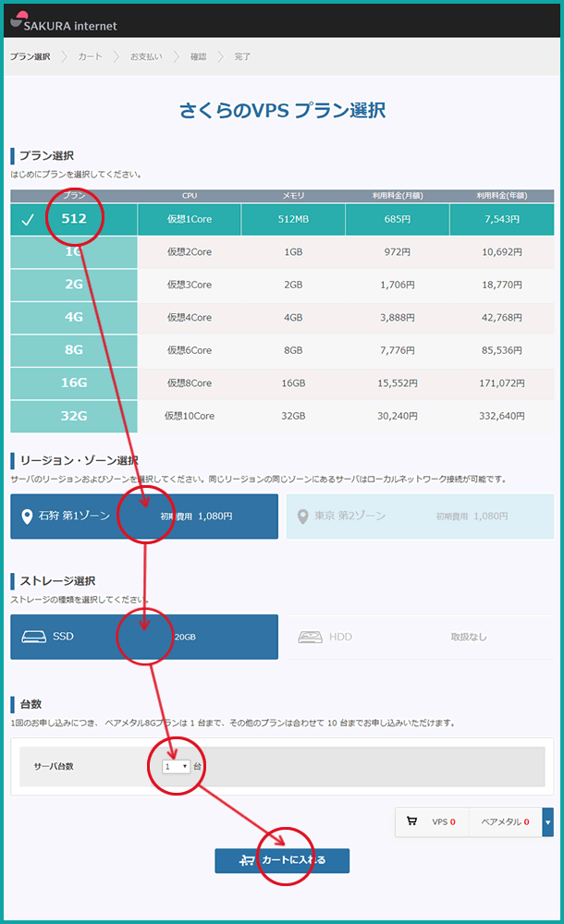Click the map pin icon for 東京 第2ゾーン
Screen dimensions: 564x924
(x=302, y=517)
